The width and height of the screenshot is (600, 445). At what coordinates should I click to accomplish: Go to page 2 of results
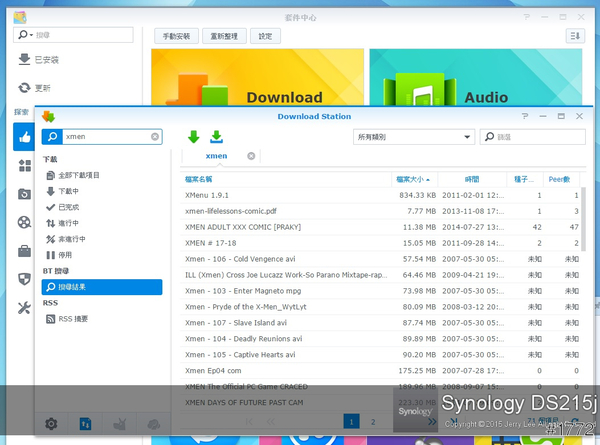click(373, 423)
